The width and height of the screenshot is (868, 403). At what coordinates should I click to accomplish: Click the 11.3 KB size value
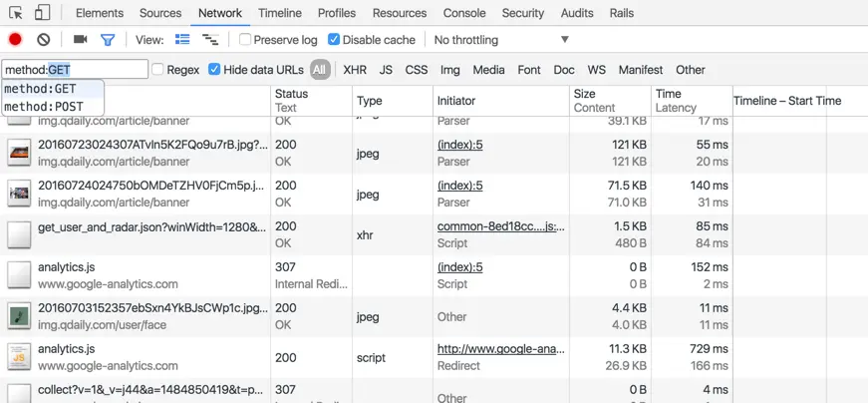[627, 349]
